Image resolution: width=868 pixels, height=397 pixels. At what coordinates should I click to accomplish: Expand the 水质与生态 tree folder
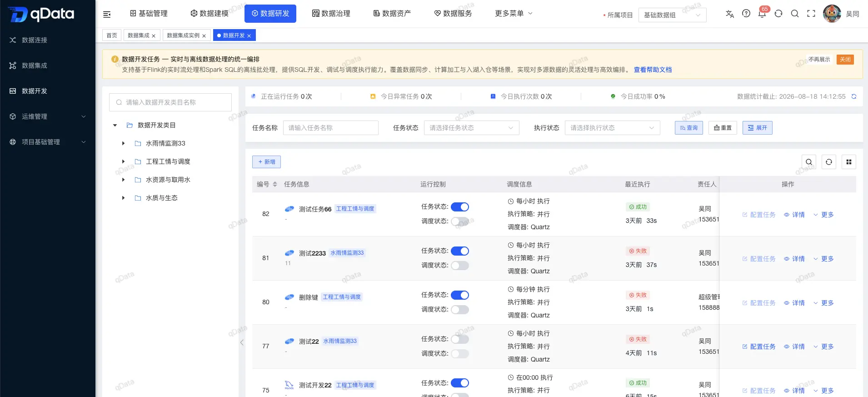click(123, 198)
